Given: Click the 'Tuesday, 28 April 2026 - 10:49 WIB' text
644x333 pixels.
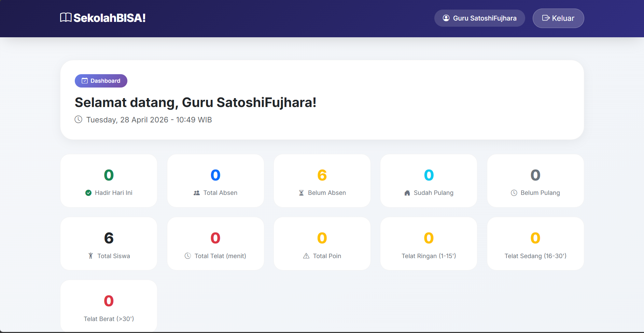Looking at the screenshot, I should [149, 120].
